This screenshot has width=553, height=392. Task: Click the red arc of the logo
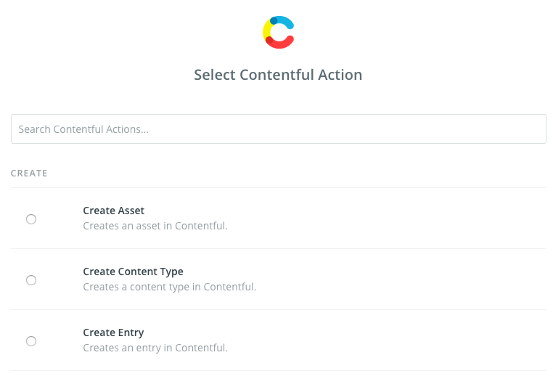280,45
